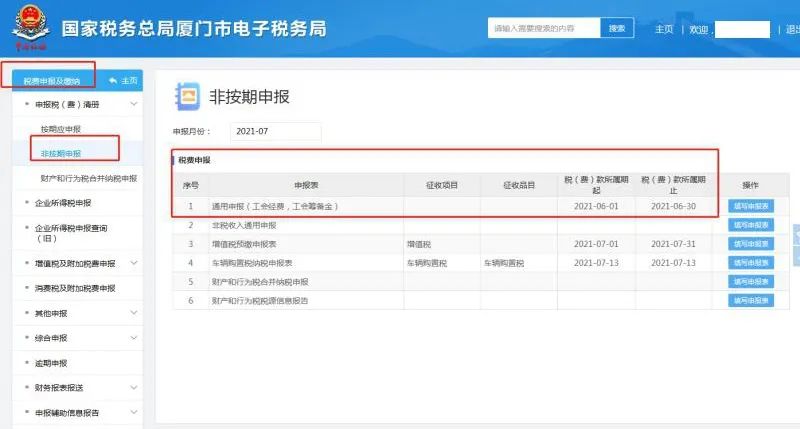Expand the 增值税及附加税费申报 section

134,263
